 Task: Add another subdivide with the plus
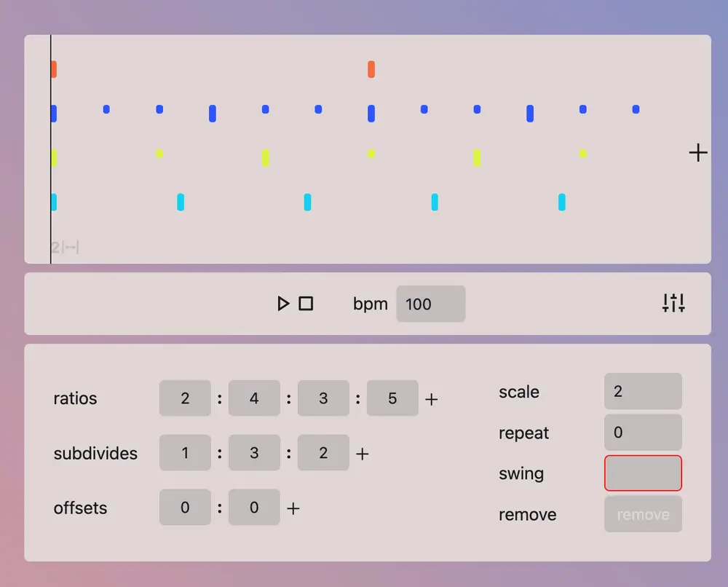362,454
